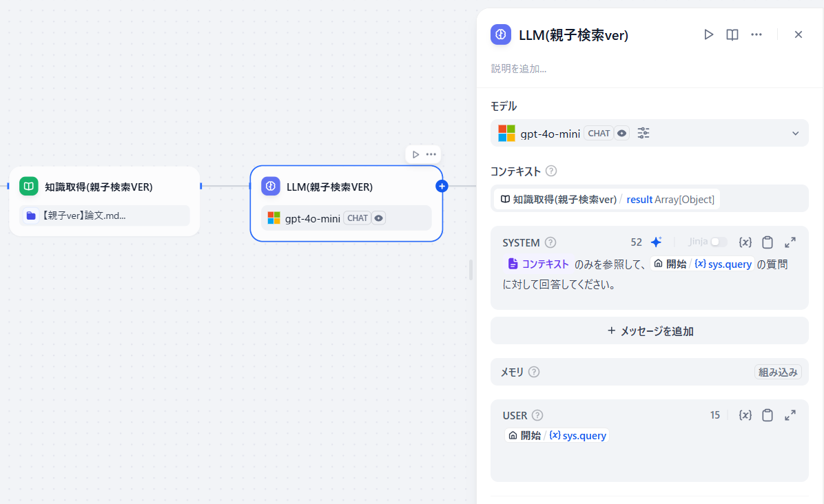Click the CHAT badge in model selector

[x=599, y=134]
